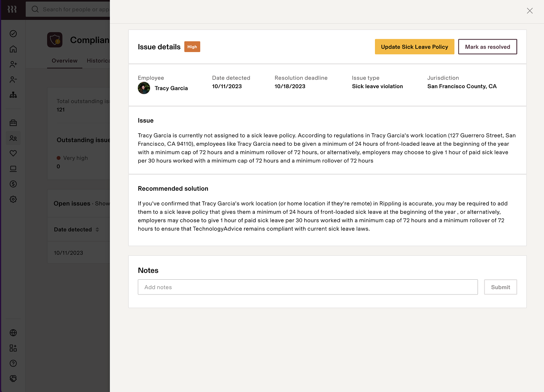Click the Compliance shield app icon
This screenshot has height=392, width=544.
[55, 40]
